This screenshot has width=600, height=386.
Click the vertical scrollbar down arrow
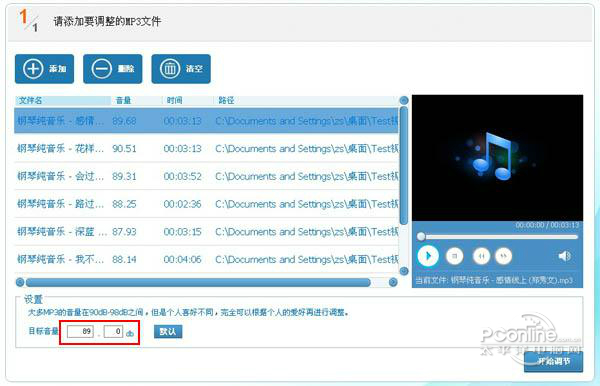(x=404, y=271)
